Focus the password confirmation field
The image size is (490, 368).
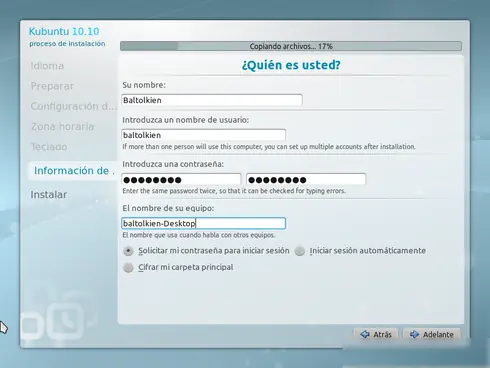[x=306, y=180]
